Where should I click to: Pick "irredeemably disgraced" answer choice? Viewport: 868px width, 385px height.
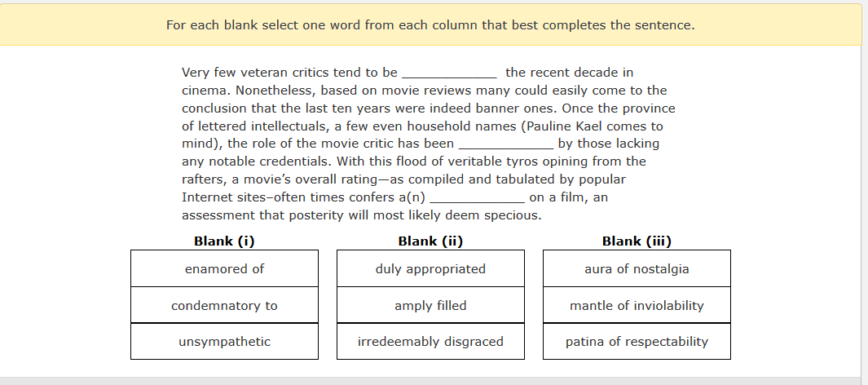[x=430, y=341]
